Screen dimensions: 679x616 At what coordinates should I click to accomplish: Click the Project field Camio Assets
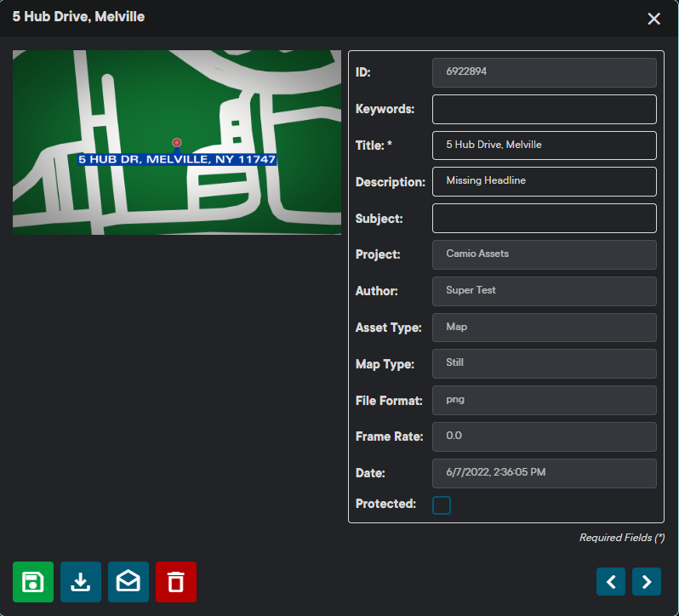(x=545, y=255)
